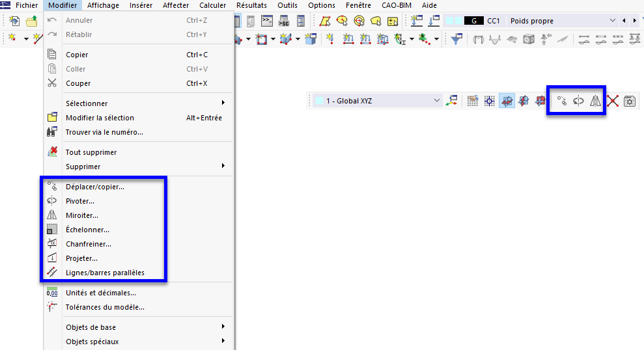Open the Affichage menu

pyautogui.click(x=103, y=5)
